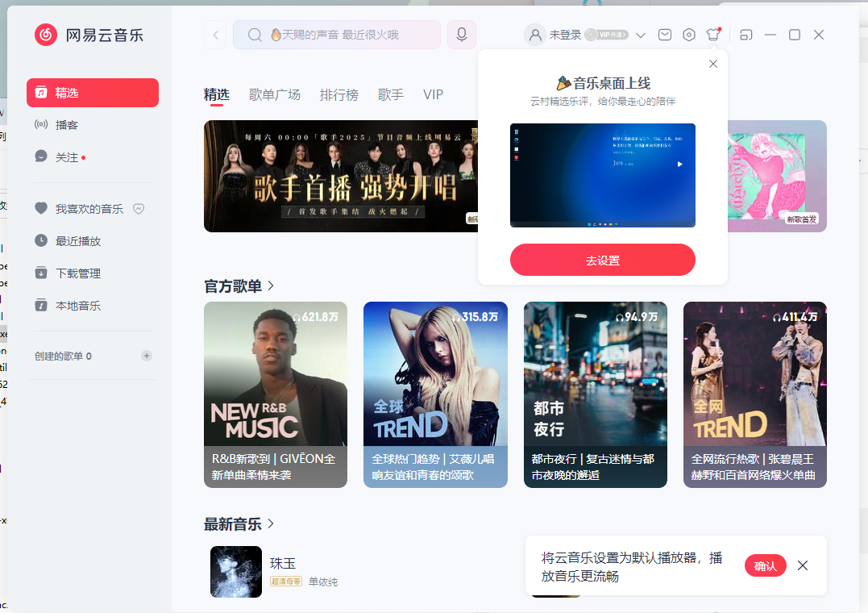Open voice recognition microphone button
The width and height of the screenshot is (868, 613).
click(x=462, y=35)
